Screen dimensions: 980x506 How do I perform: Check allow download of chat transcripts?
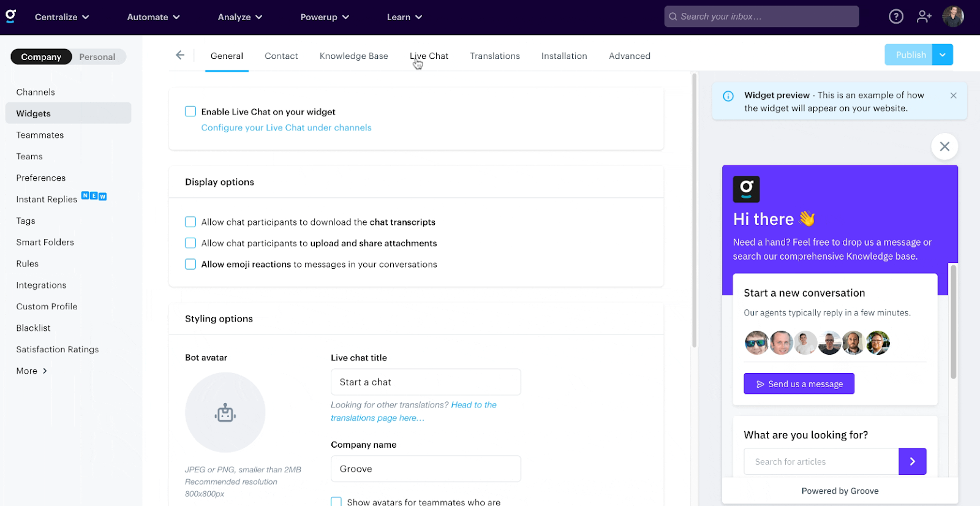click(x=190, y=222)
